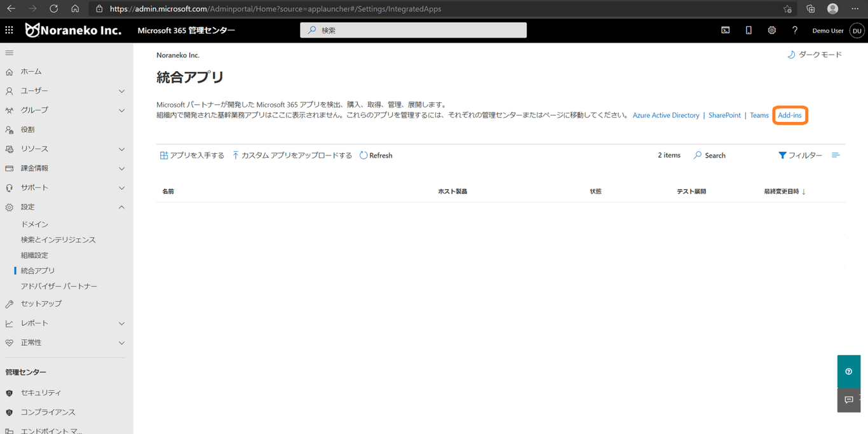Collapse the 設定 menu chevron
Image resolution: width=868 pixels, height=434 pixels.
tap(121, 207)
